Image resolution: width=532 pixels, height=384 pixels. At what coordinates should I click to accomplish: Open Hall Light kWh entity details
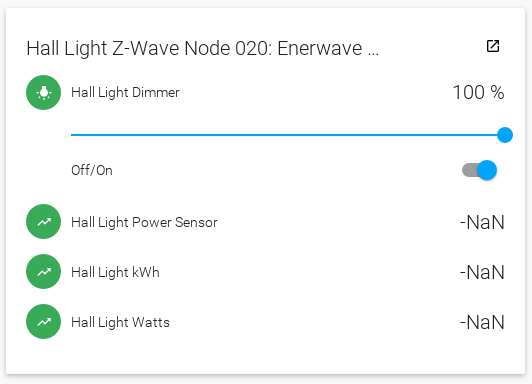pyautogui.click(x=115, y=272)
